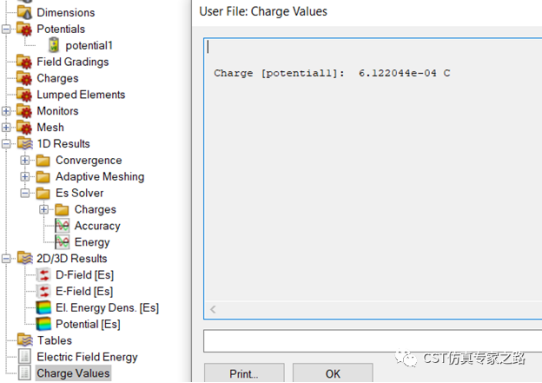Select the potential1 battery icon

tap(54, 45)
